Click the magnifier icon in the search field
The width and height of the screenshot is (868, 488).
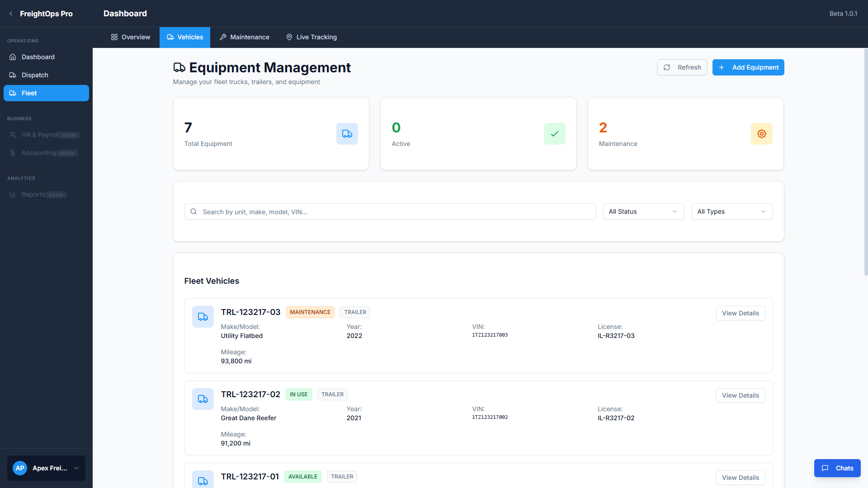point(193,211)
